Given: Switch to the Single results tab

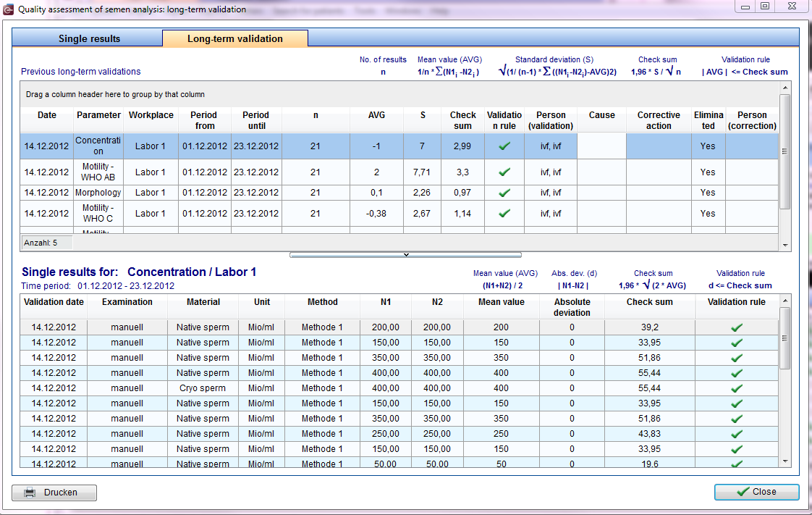Looking at the screenshot, I should pyautogui.click(x=88, y=38).
